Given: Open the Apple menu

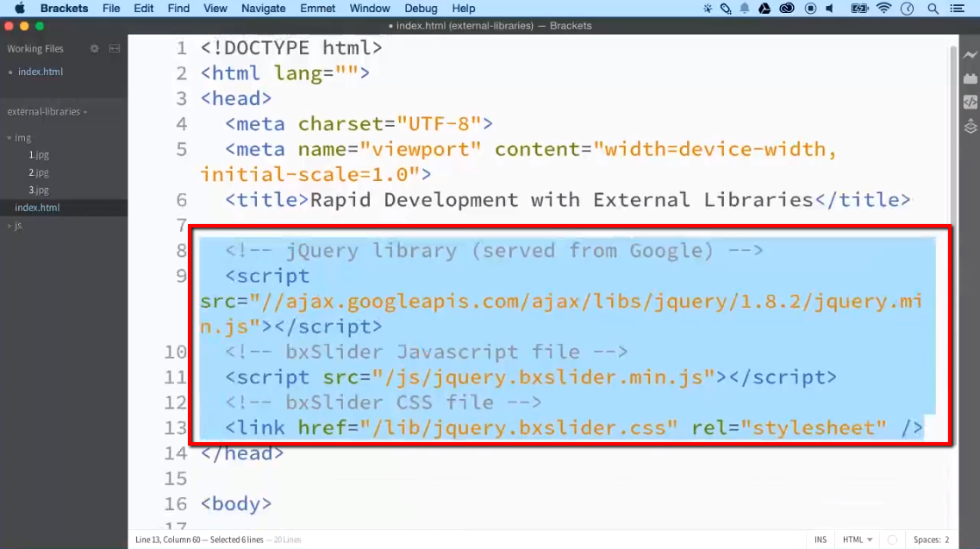Looking at the screenshot, I should [19, 8].
